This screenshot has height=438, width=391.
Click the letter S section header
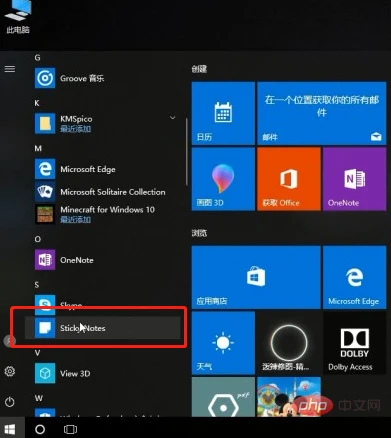37,285
